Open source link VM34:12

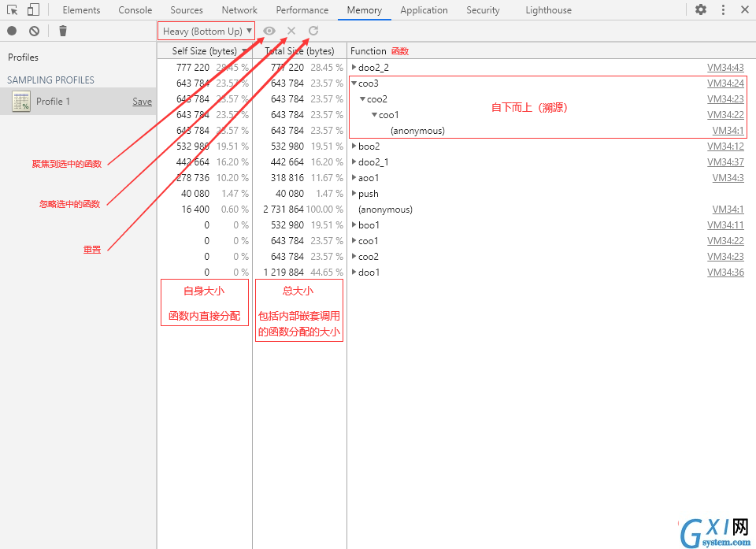click(725, 147)
